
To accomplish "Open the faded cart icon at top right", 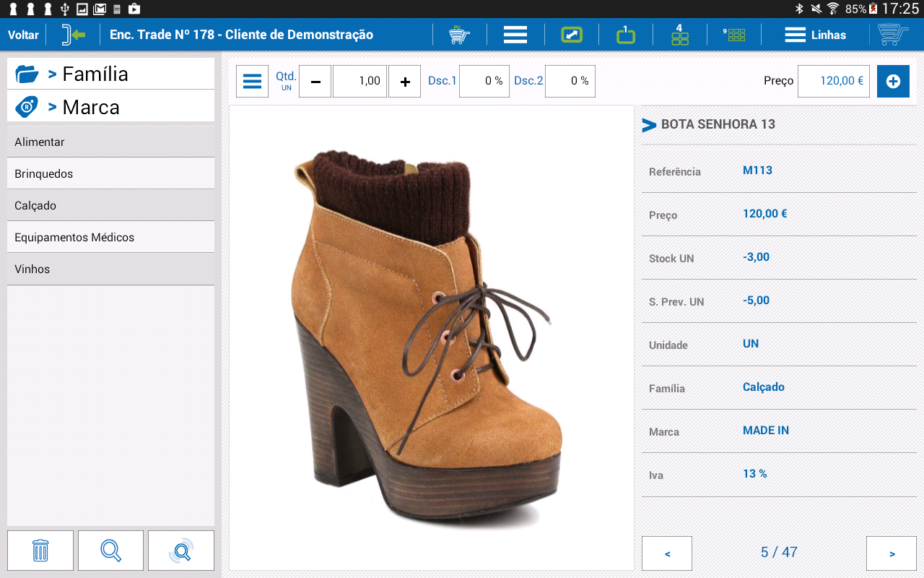I will pyautogui.click(x=893, y=35).
